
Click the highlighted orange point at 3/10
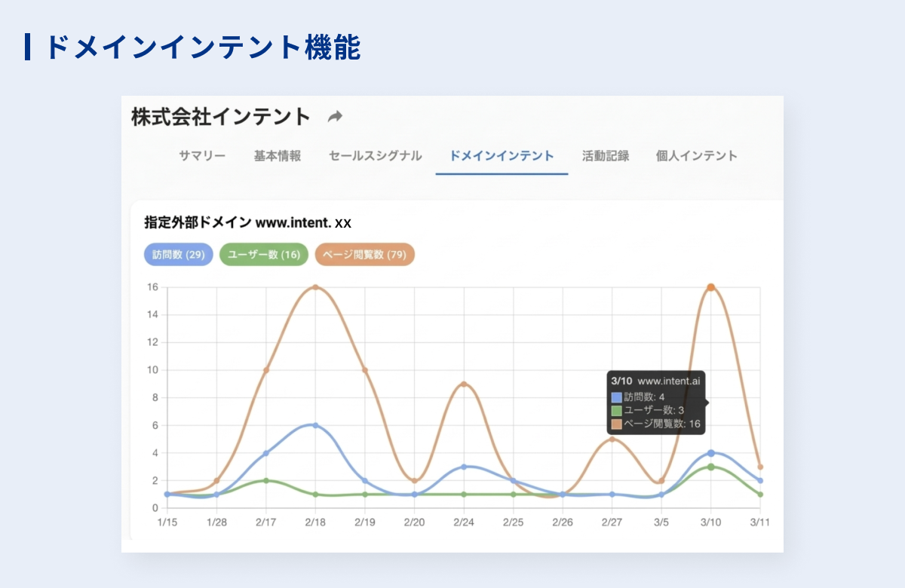coord(710,287)
